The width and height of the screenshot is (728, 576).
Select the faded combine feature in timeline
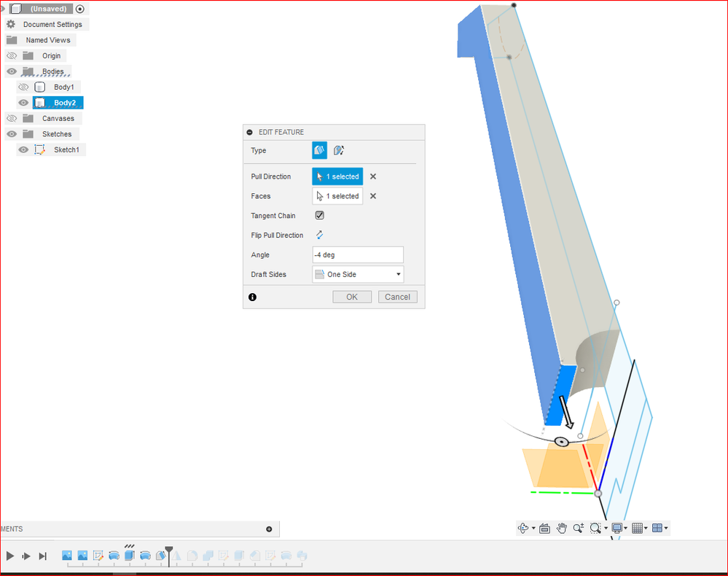point(208,556)
